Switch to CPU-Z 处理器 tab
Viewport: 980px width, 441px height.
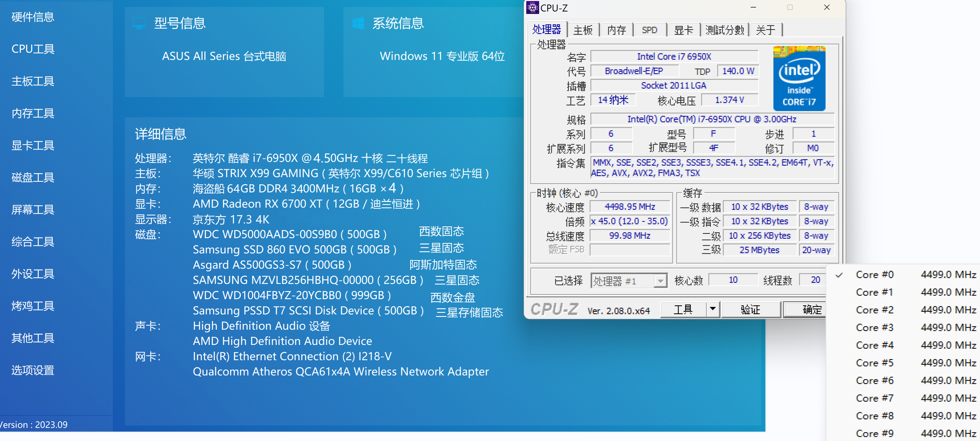(x=547, y=29)
